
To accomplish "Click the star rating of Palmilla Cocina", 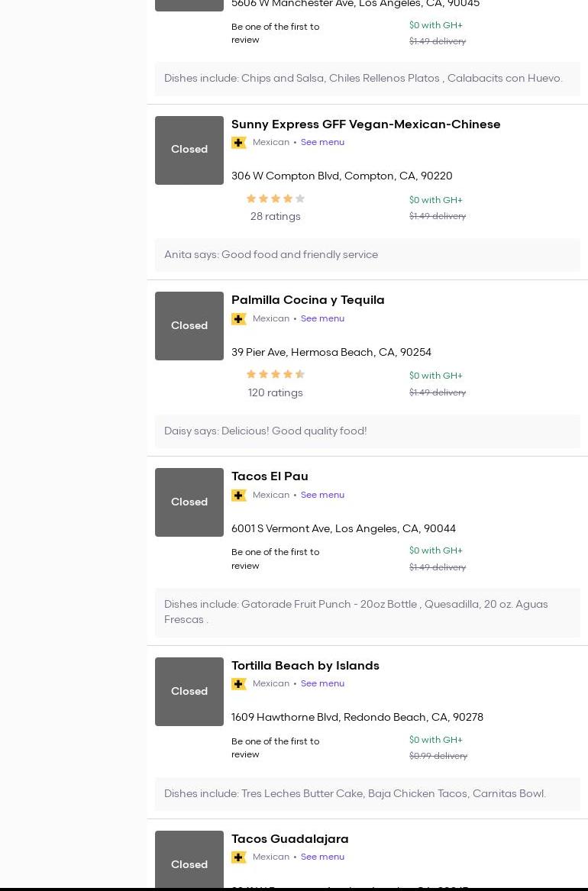I will pyautogui.click(x=275, y=375).
